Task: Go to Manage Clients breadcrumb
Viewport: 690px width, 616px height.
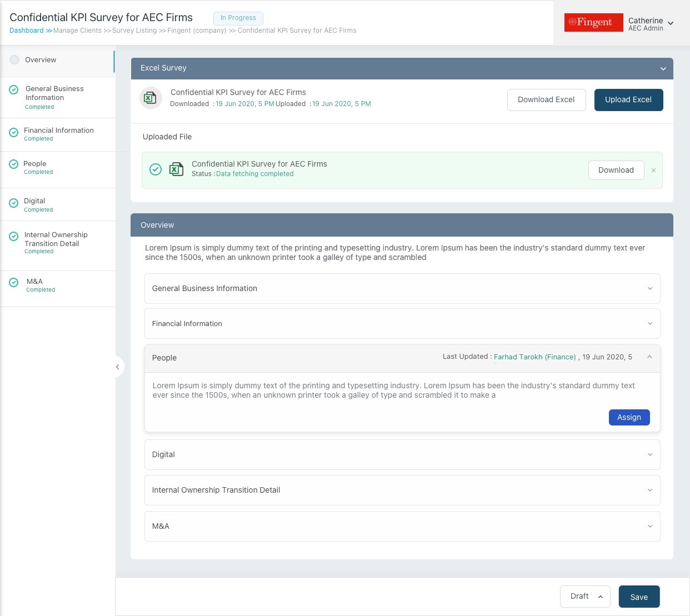Action: [77, 31]
